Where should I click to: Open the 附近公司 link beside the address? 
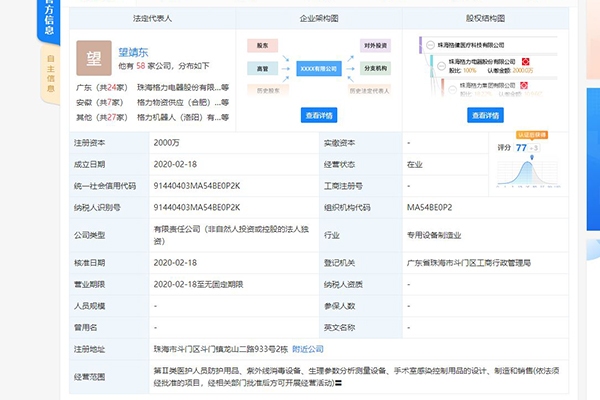(x=306, y=350)
